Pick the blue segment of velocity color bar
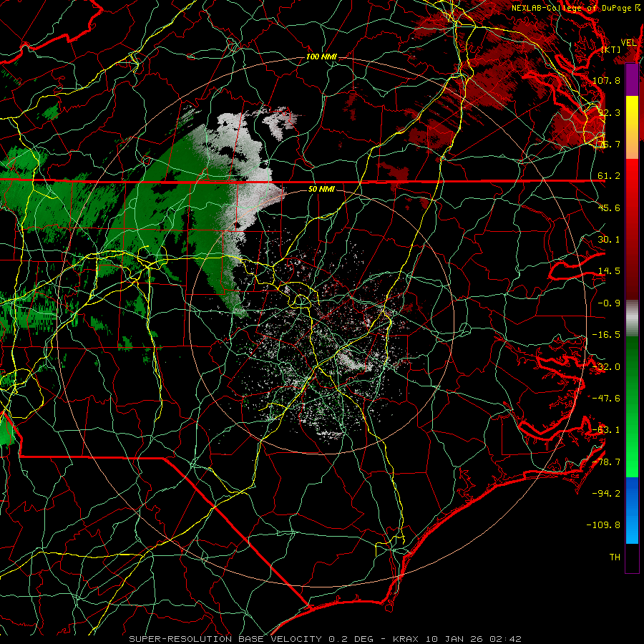This screenshot has width=644, height=644. (x=632, y=510)
